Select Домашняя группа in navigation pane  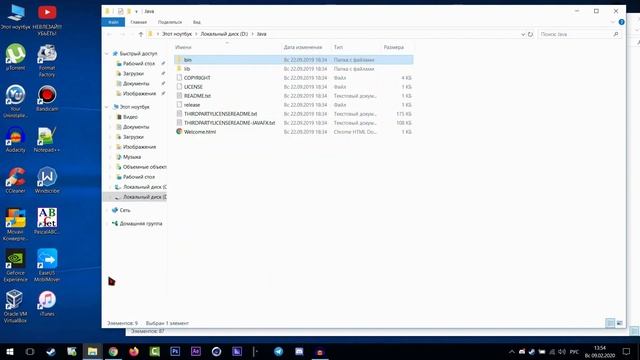click(140, 223)
